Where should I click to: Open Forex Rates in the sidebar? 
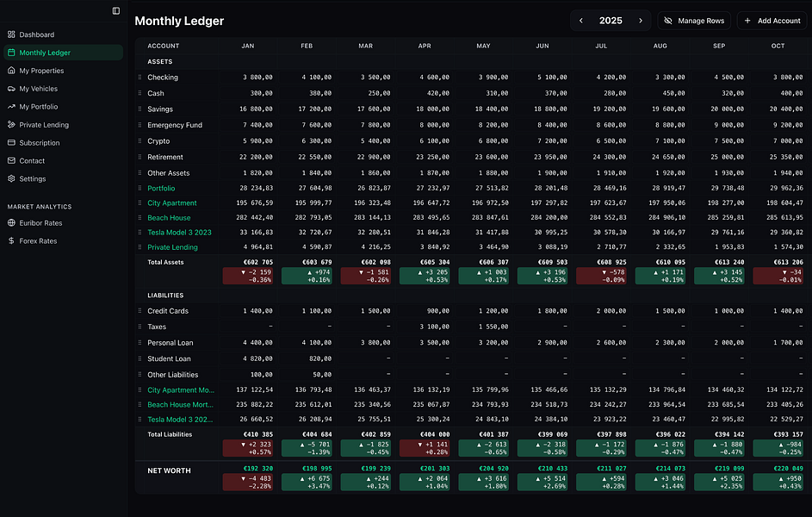pyautogui.click(x=63, y=241)
